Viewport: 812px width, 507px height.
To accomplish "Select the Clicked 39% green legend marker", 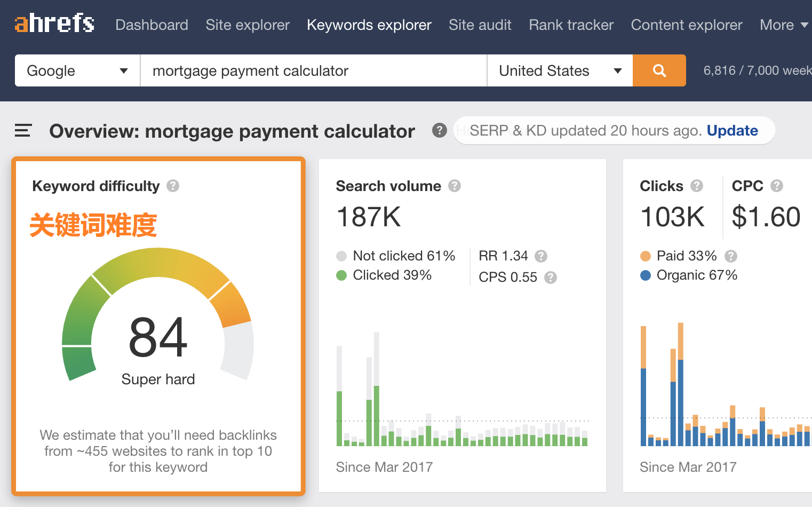I will tap(341, 275).
